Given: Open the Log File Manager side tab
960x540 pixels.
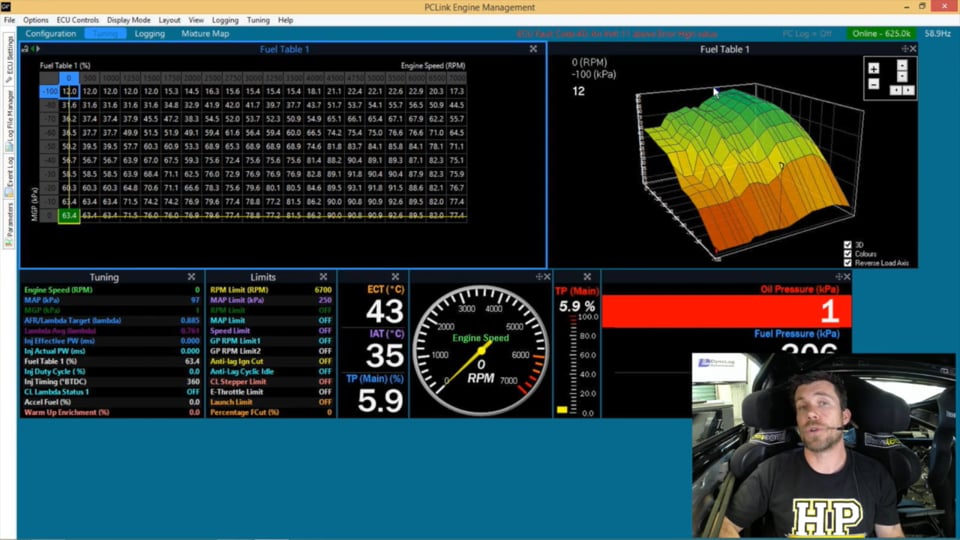Looking at the screenshot, I should (x=9, y=121).
